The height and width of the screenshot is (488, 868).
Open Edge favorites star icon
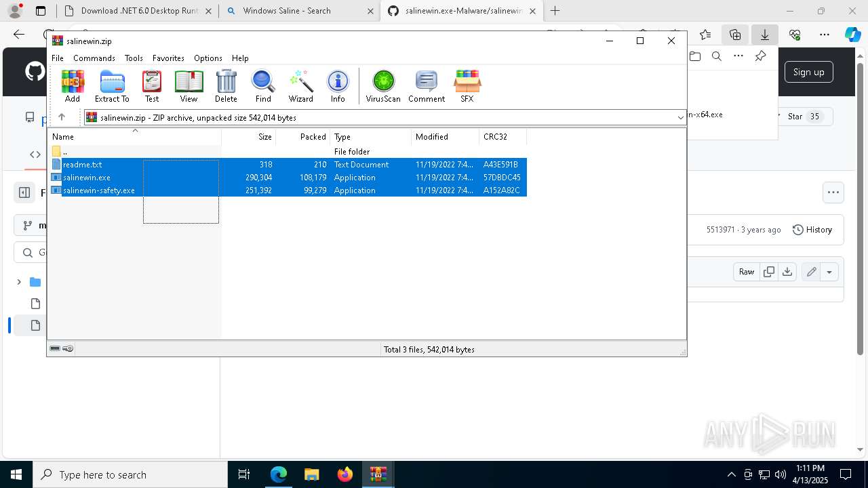(x=705, y=35)
